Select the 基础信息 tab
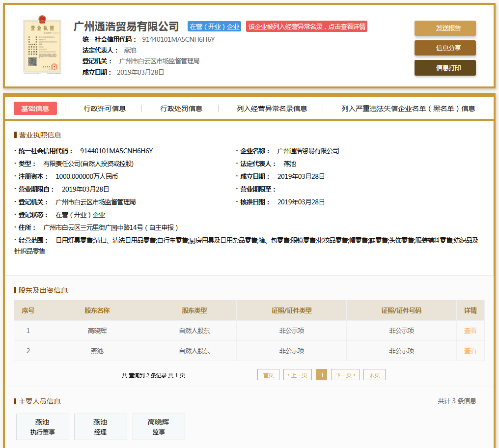Screen dimensions: 499x448 click(x=35, y=109)
